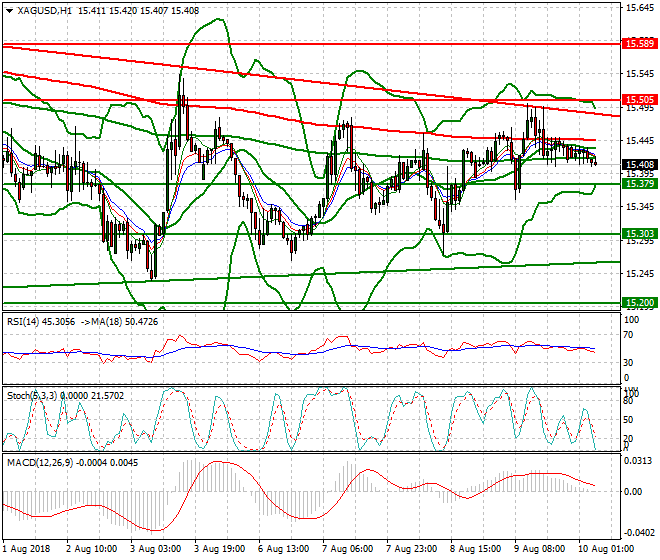
Task: Click the green 15.200 price label
Action: 640,303
